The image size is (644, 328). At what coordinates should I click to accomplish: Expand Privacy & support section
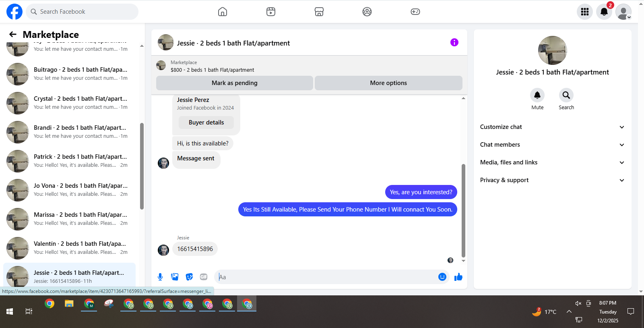tap(552, 180)
